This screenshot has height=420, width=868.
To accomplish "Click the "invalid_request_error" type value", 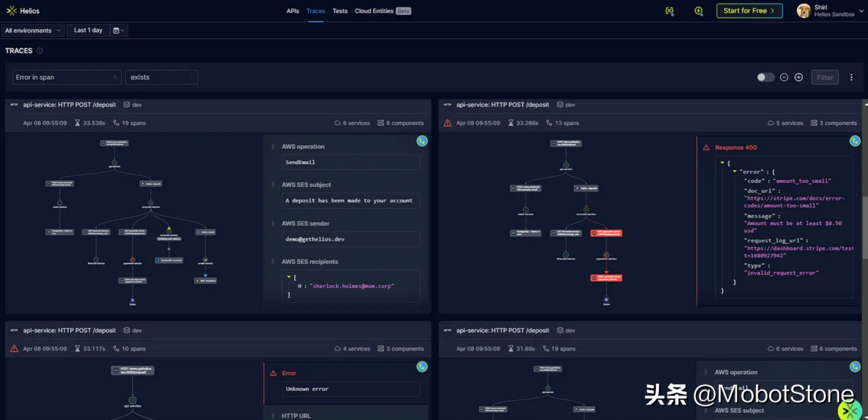I will pyautogui.click(x=781, y=273).
